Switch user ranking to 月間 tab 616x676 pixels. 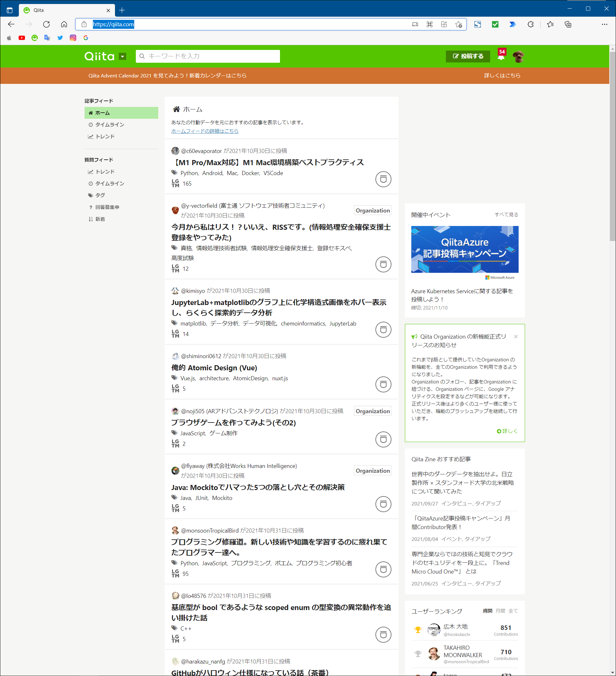500,611
